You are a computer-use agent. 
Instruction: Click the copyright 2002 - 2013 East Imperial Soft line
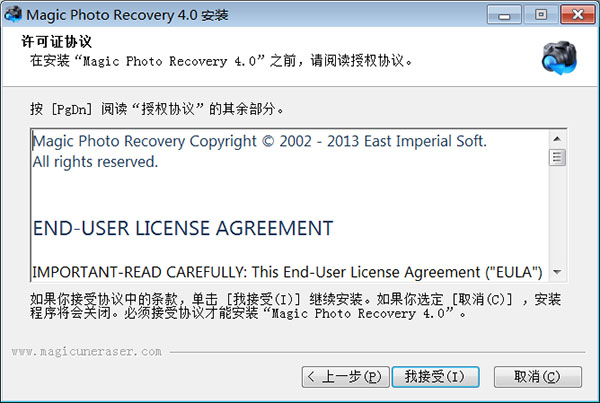pos(260,141)
